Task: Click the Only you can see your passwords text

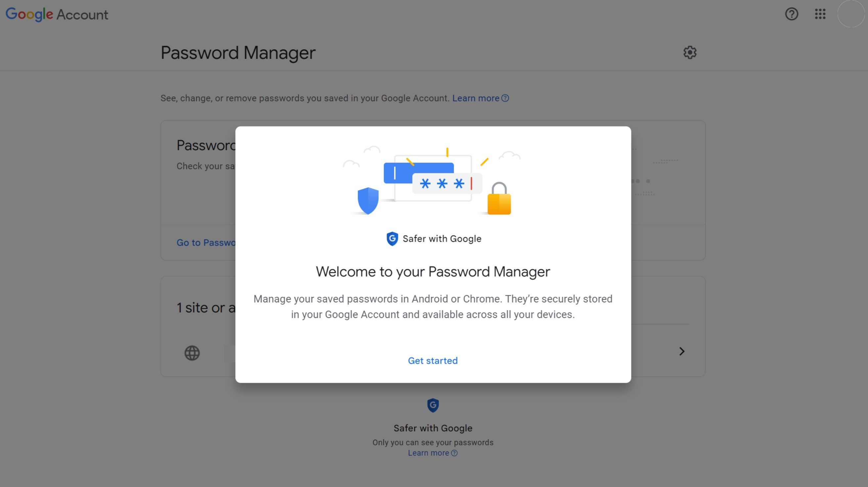Action: pyautogui.click(x=433, y=443)
